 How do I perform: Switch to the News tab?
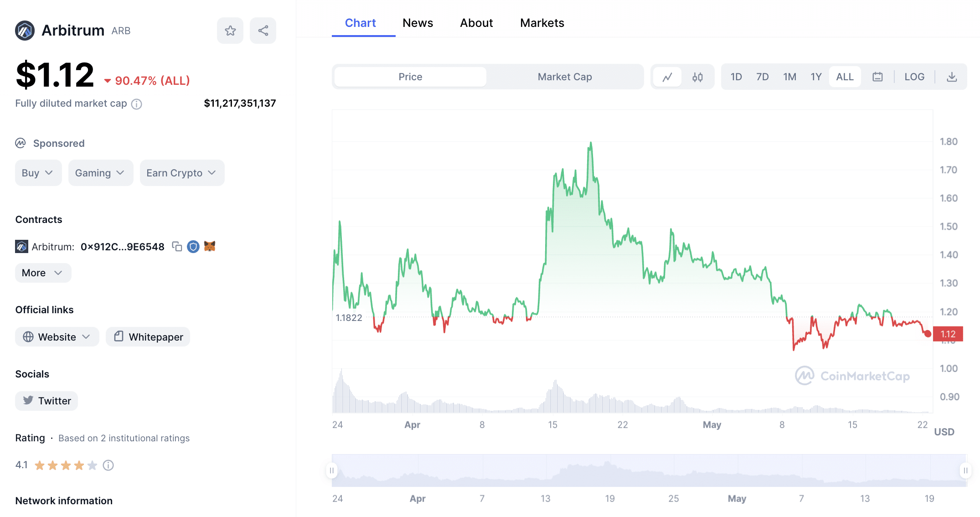point(418,23)
